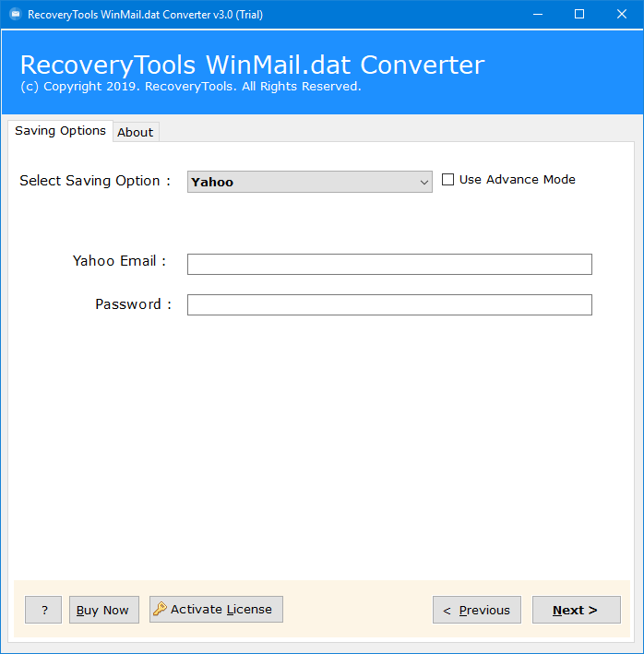
Task: Maximize the converter window
Action: tap(579, 14)
